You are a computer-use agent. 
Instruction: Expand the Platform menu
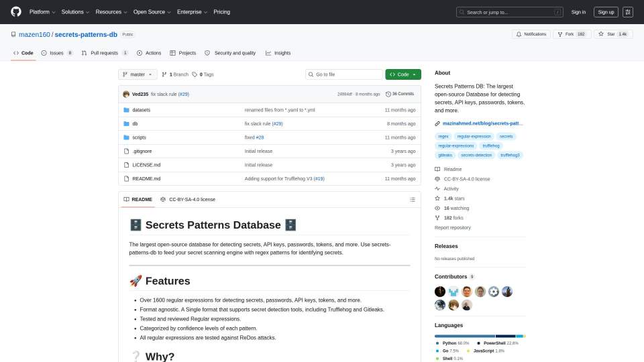pos(42,12)
